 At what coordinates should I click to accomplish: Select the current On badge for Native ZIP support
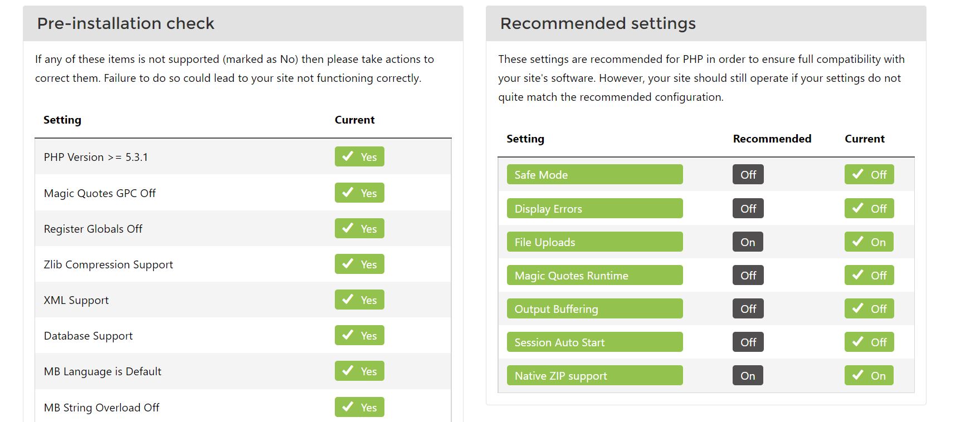869,375
